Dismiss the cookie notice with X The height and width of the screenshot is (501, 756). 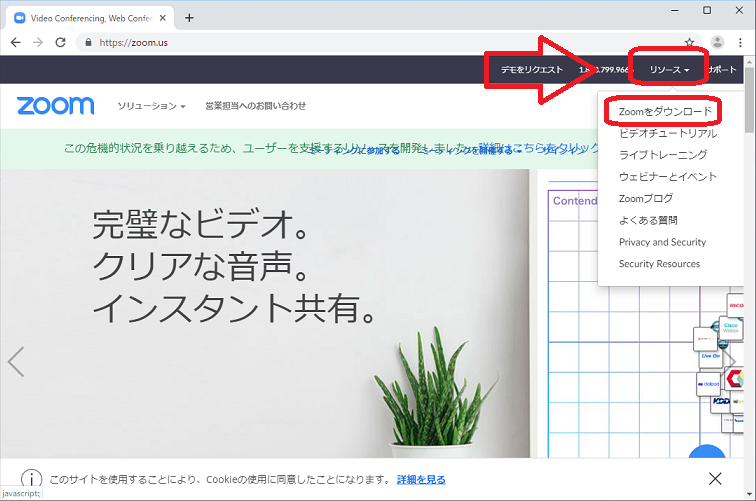[716, 478]
